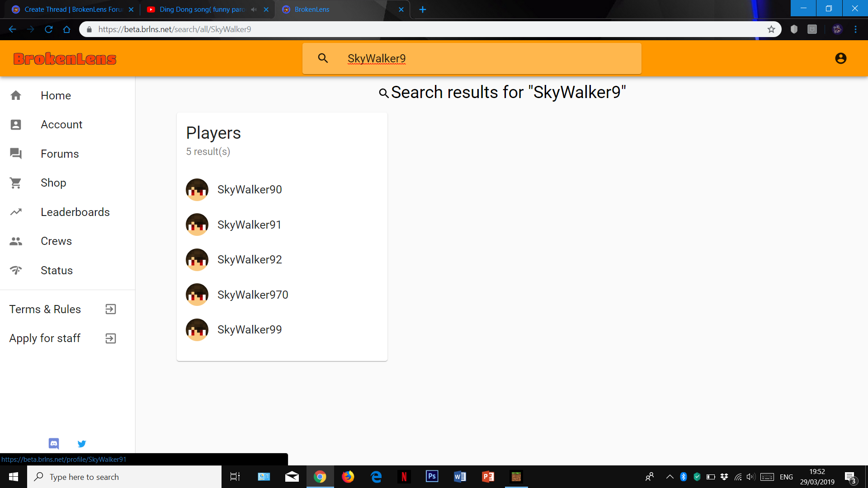Mute the YouTube tab speaker icon
Viewport: 868px width, 488px height.
[254, 9]
